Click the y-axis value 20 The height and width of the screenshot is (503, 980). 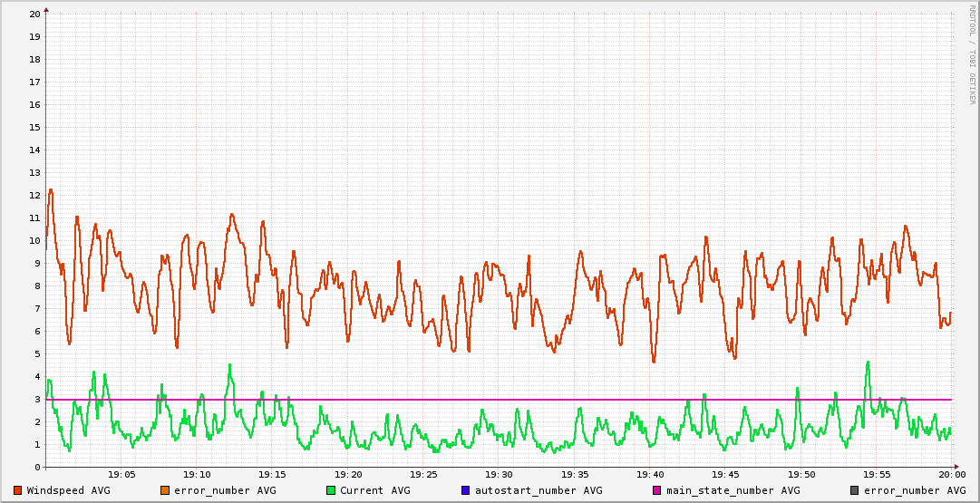pos(34,14)
